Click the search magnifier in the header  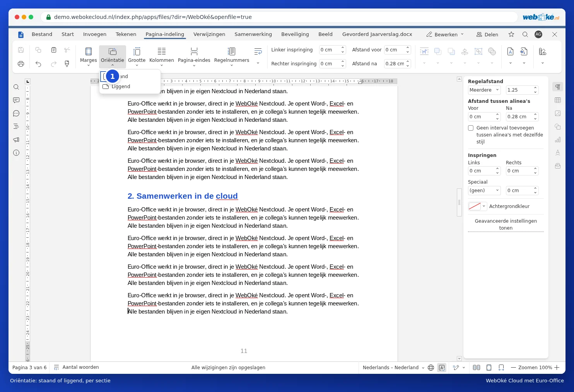[525, 34]
